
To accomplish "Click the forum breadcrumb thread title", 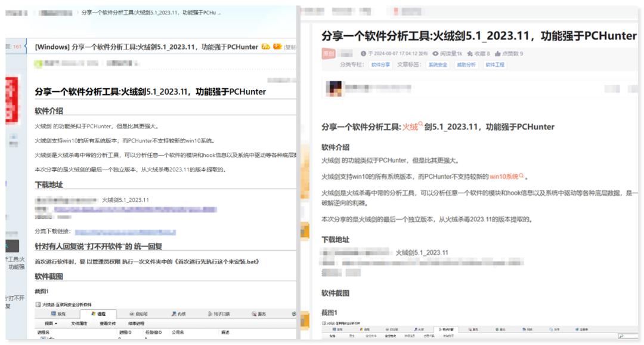I will pos(151,13).
